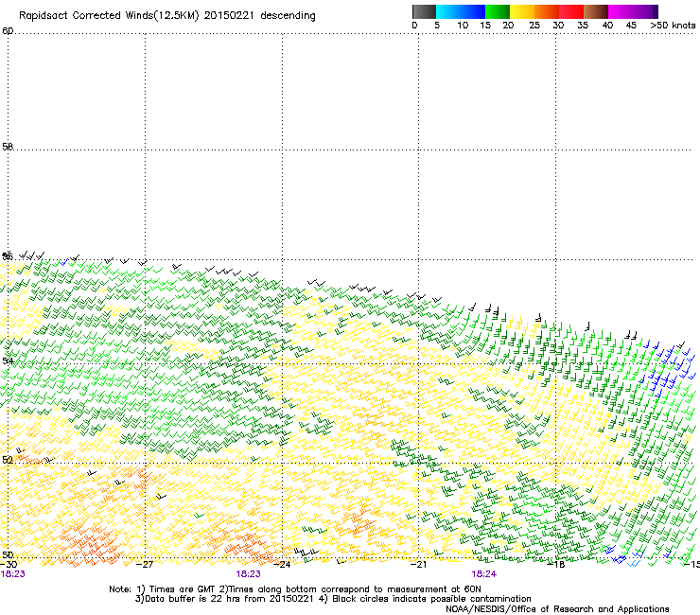Click the gray 0-5 knots color swatch
The width and height of the screenshot is (700, 615).
(x=424, y=11)
